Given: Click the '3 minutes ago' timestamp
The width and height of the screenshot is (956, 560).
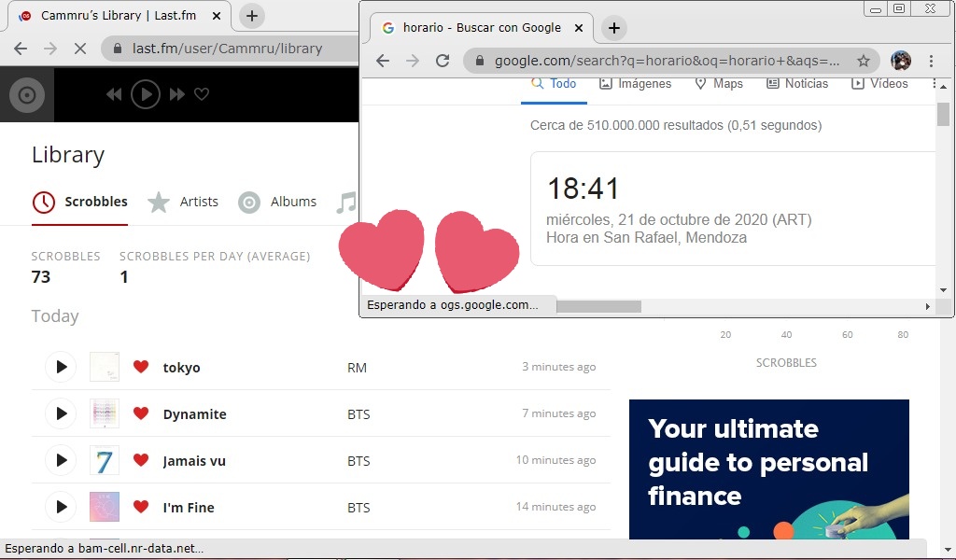Looking at the screenshot, I should [x=558, y=367].
